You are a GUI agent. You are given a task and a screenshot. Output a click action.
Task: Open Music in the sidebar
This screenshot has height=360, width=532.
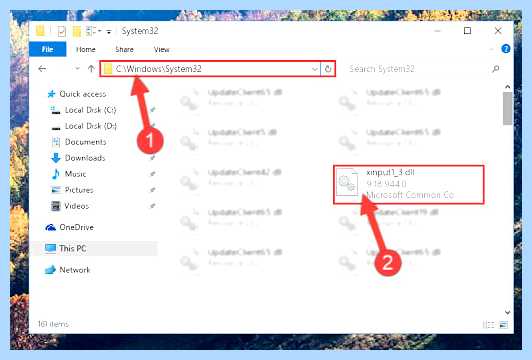point(75,174)
